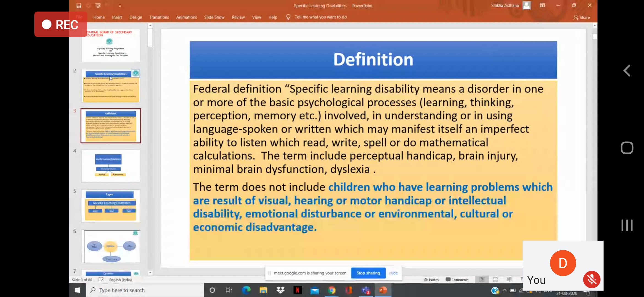Screen dimensions: 644x297
Task: Open the Insert ribbon tab
Action: [x=117, y=17]
